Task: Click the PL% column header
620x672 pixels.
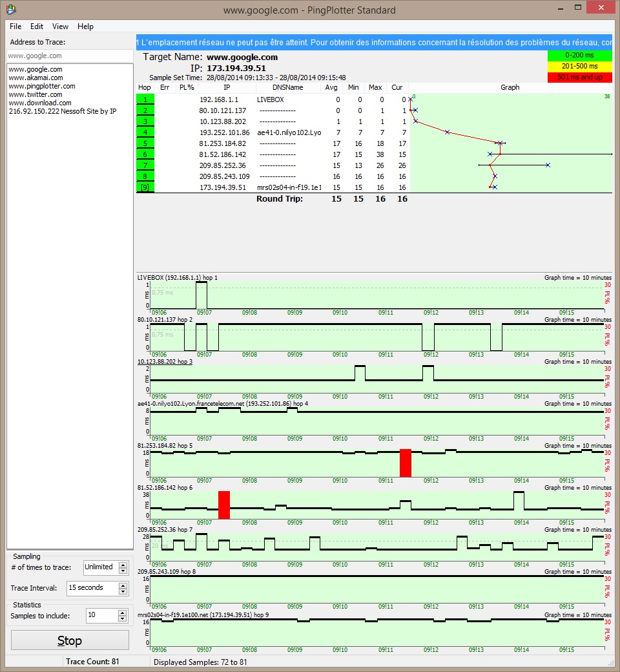Action: [187, 87]
